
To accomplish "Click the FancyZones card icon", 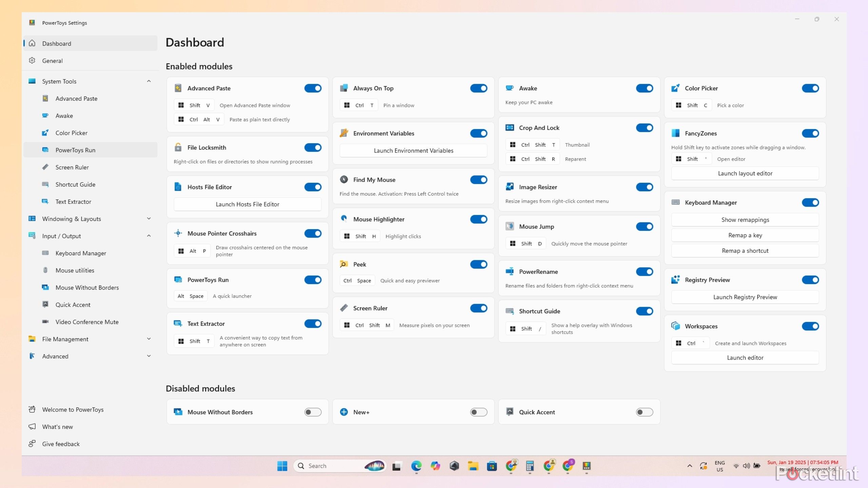I will (x=675, y=133).
